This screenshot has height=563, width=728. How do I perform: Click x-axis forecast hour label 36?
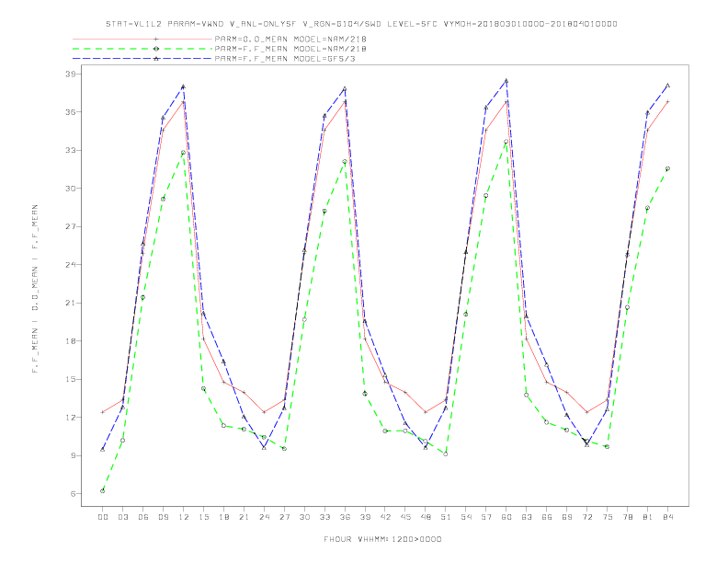pyautogui.click(x=345, y=517)
